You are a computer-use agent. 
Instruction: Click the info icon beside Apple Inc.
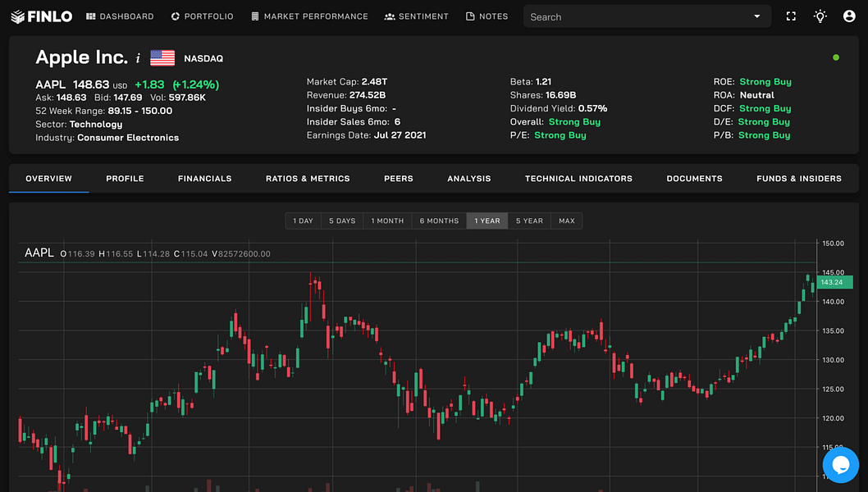pyautogui.click(x=138, y=58)
